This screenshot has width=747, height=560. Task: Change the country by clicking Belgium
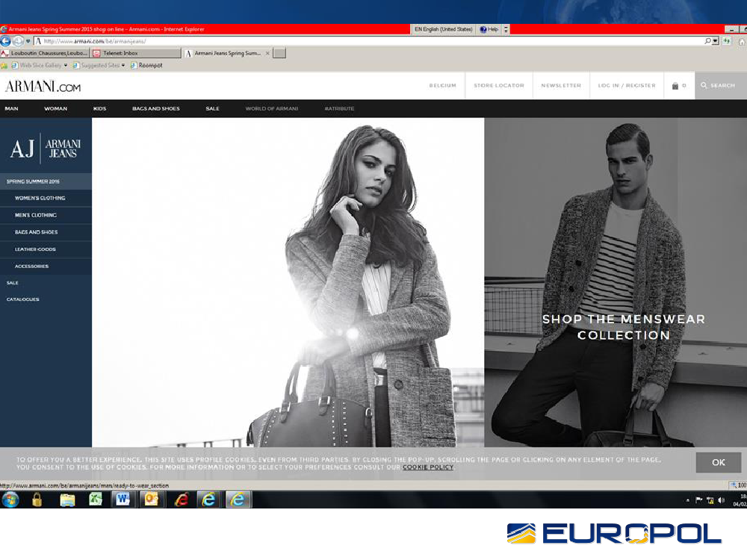(442, 86)
